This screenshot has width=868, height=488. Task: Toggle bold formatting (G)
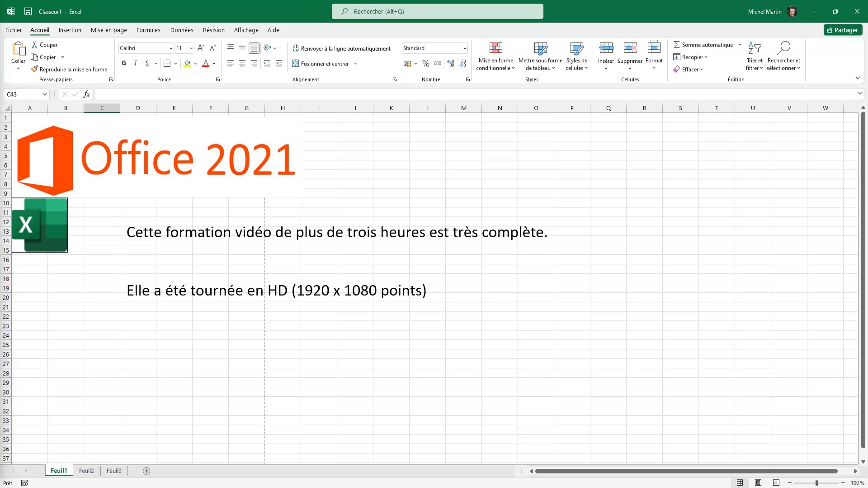tap(124, 63)
